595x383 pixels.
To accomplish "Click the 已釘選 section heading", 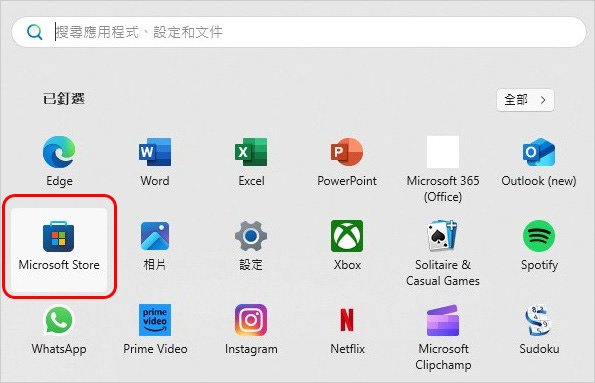I will click(64, 99).
